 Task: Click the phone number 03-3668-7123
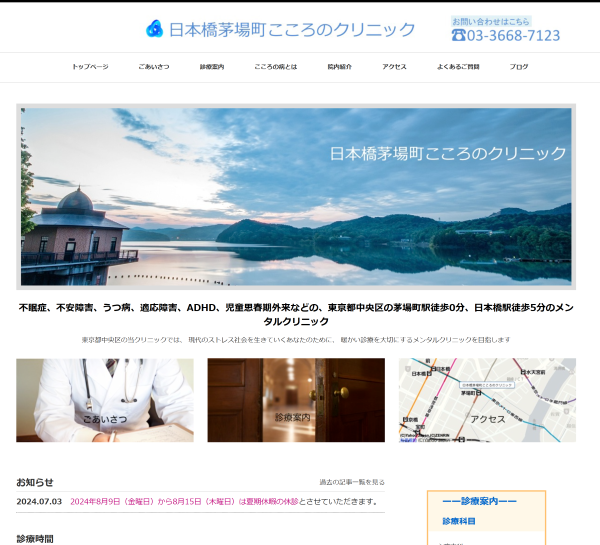click(x=513, y=36)
